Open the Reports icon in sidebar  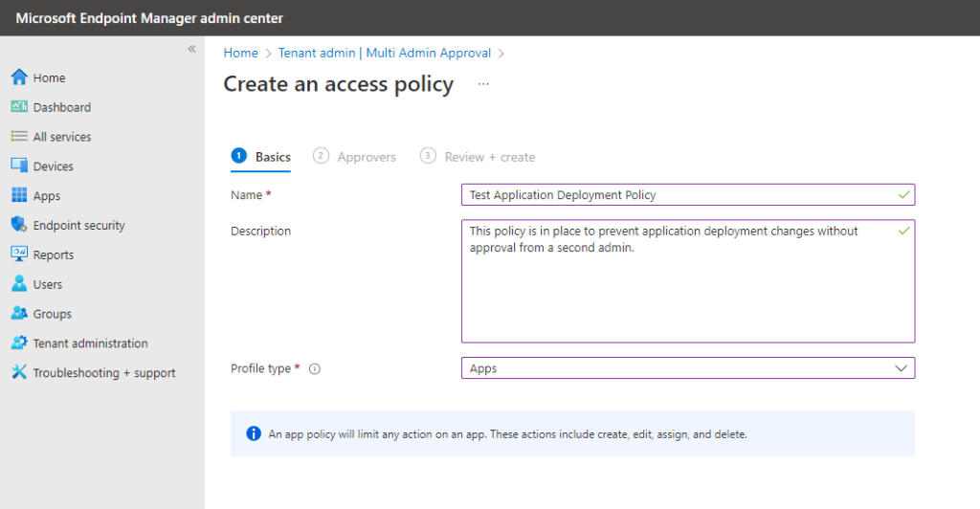18,254
